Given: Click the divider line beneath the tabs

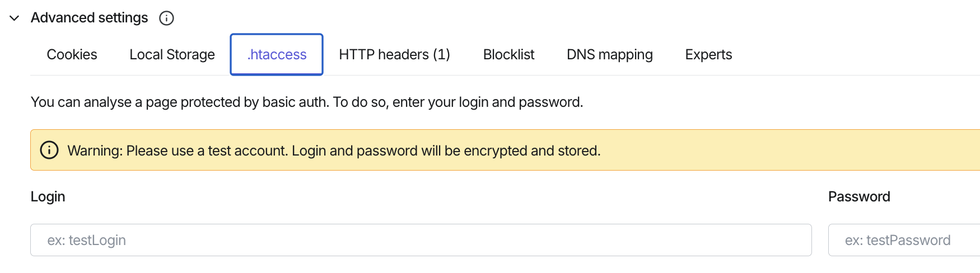Looking at the screenshot, I should (504, 75).
